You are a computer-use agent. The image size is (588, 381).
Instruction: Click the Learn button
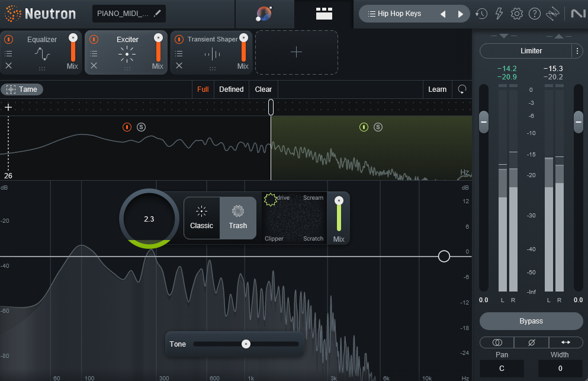coord(437,89)
